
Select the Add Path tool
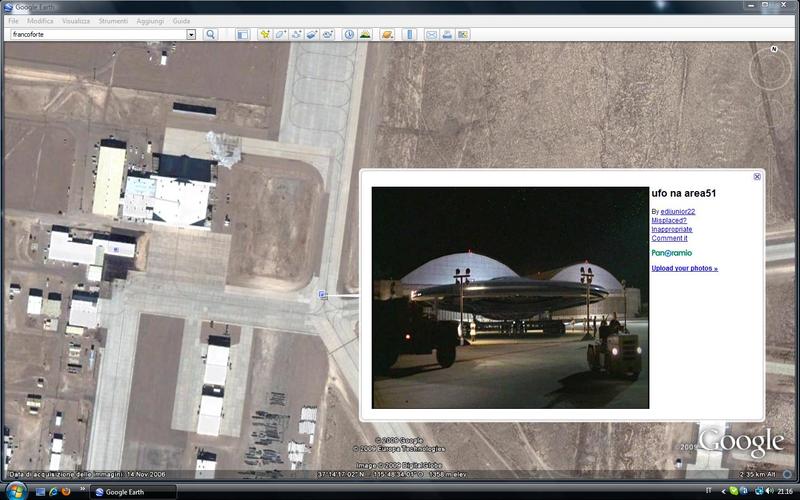296,34
